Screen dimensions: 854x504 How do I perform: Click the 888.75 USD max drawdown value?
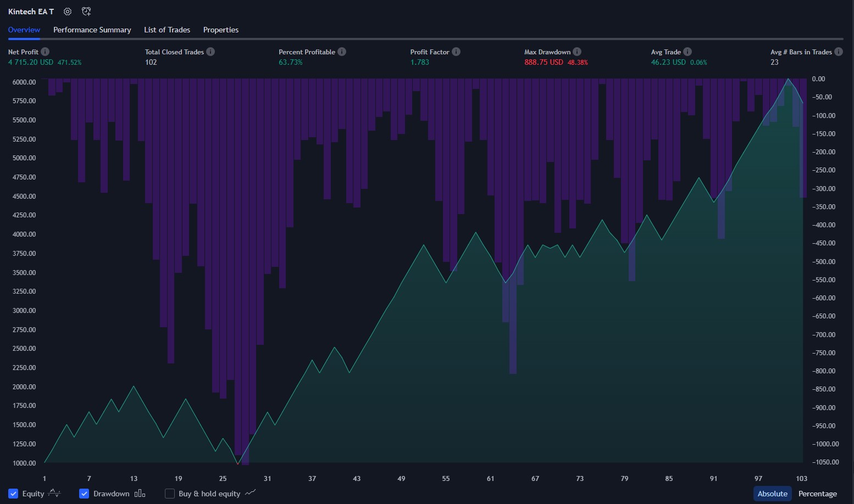[544, 62]
